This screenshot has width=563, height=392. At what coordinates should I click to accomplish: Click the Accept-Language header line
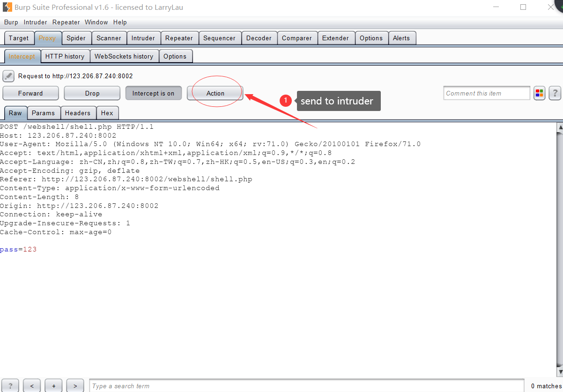pyautogui.click(x=178, y=162)
